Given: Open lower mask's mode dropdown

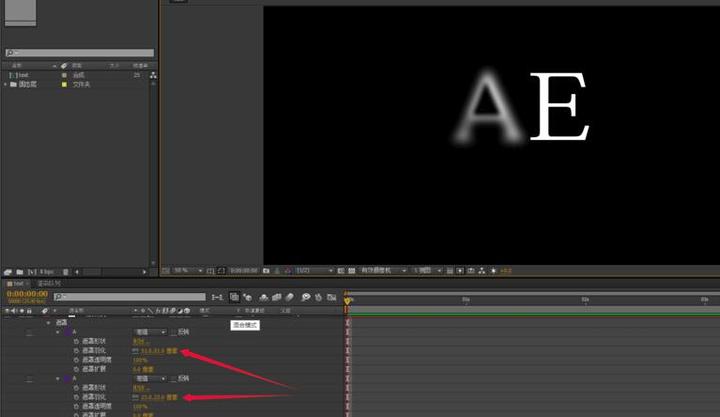Looking at the screenshot, I should [150, 379].
